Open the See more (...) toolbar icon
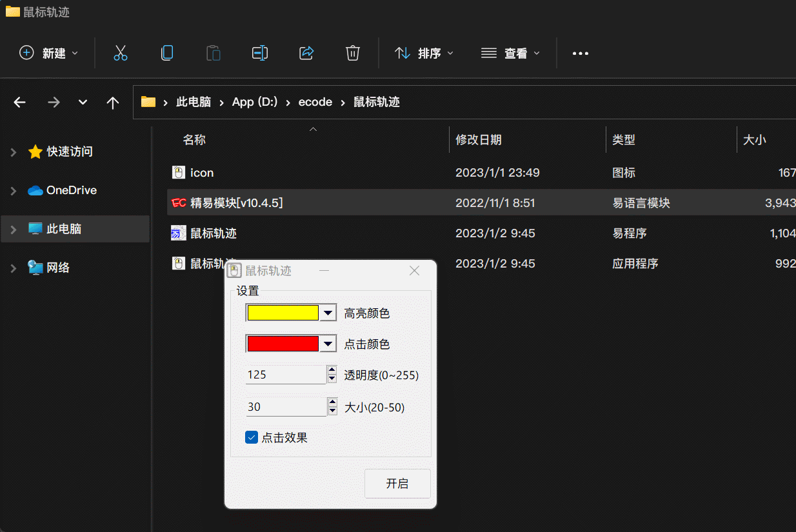The width and height of the screenshot is (796, 532). 580,54
